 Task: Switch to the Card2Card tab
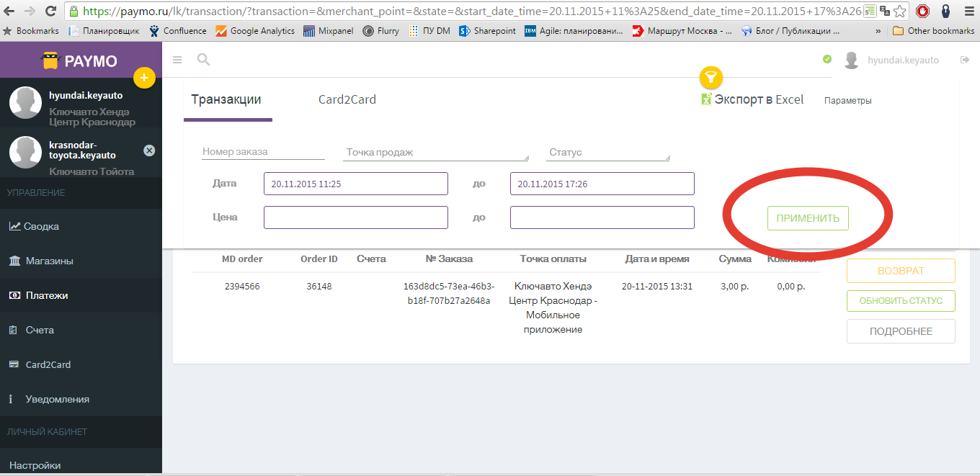(347, 99)
